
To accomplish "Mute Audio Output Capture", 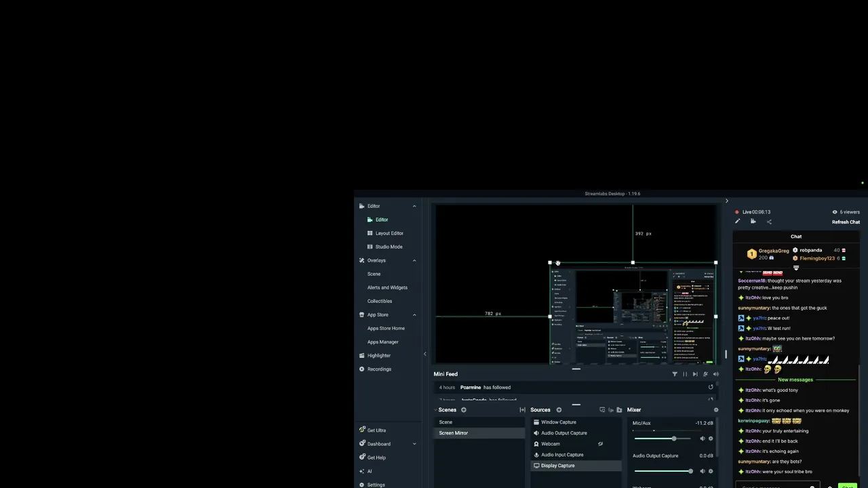I will pos(703,471).
